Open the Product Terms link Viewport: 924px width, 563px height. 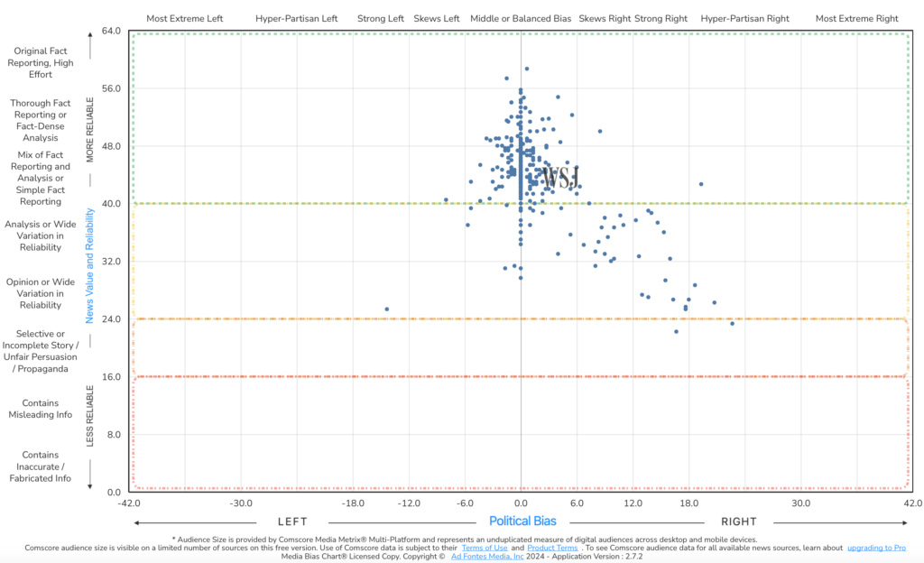pyautogui.click(x=552, y=548)
